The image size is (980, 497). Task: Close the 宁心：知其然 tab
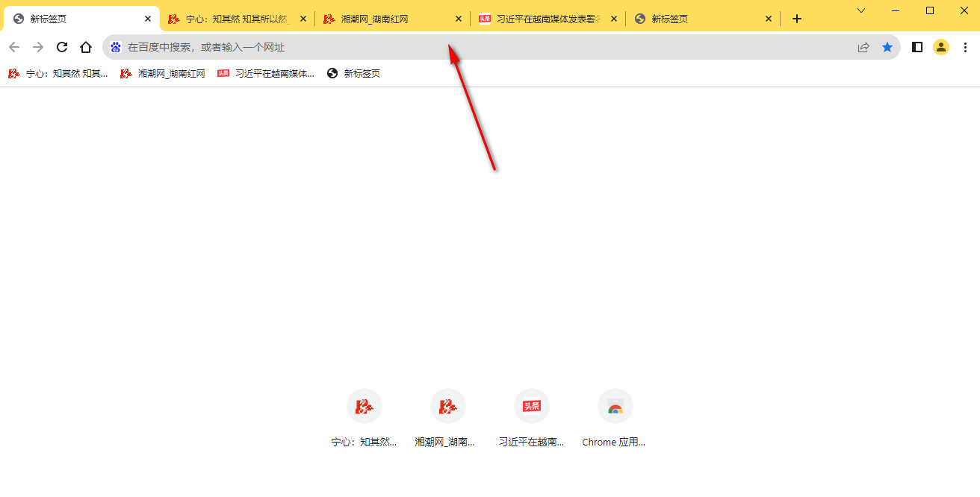click(x=303, y=19)
